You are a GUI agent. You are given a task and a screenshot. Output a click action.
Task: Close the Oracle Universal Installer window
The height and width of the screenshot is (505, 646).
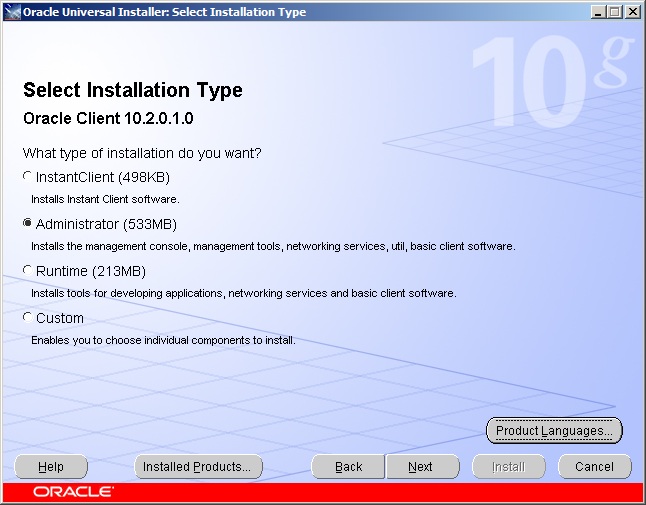tap(632, 12)
